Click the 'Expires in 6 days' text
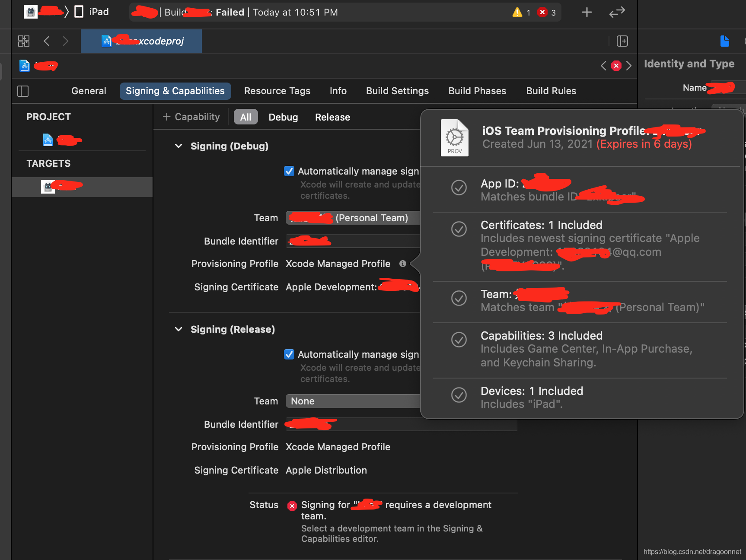Screen dimensions: 746x560 (644, 144)
